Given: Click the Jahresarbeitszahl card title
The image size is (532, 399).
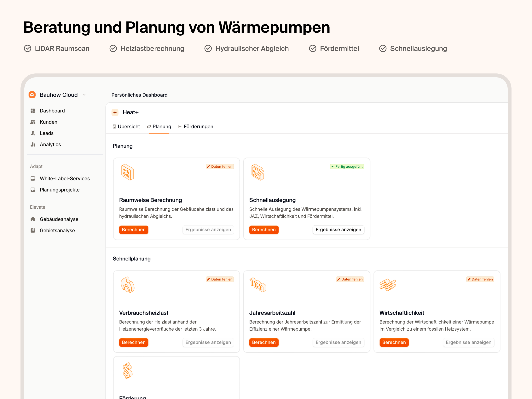Looking at the screenshot, I should (272, 313).
